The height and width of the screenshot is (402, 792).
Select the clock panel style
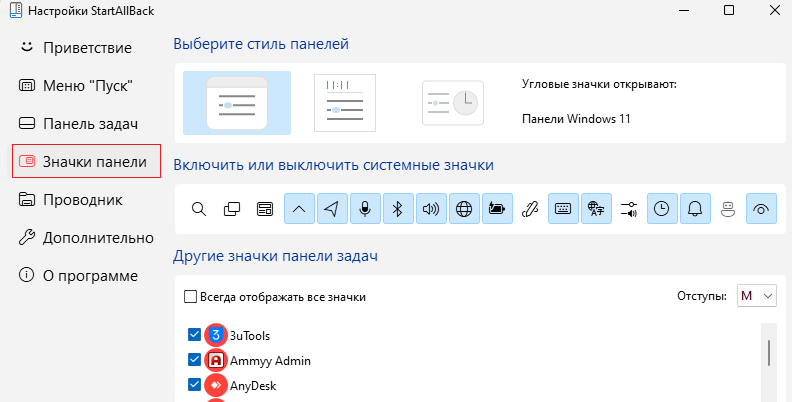click(453, 103)
